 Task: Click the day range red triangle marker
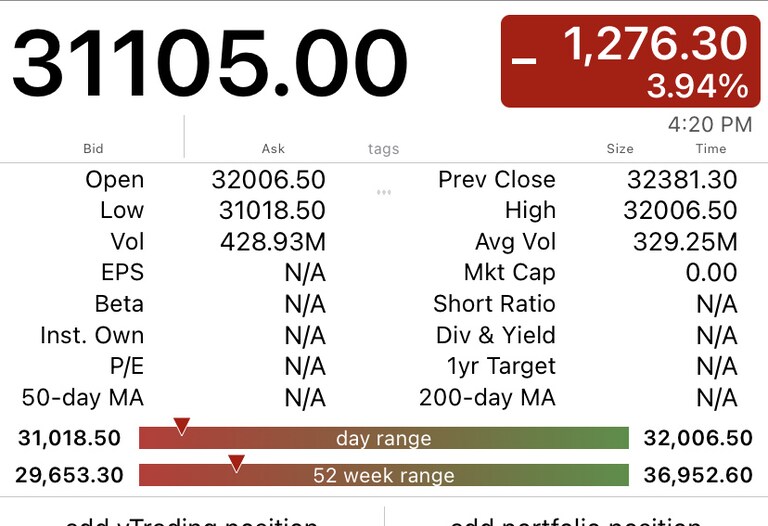point(182,426)
